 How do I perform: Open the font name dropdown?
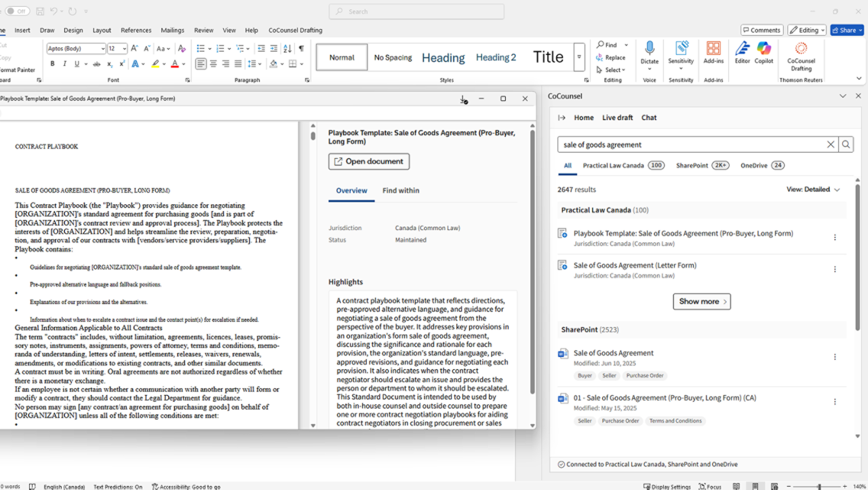[x=102, y=49]
